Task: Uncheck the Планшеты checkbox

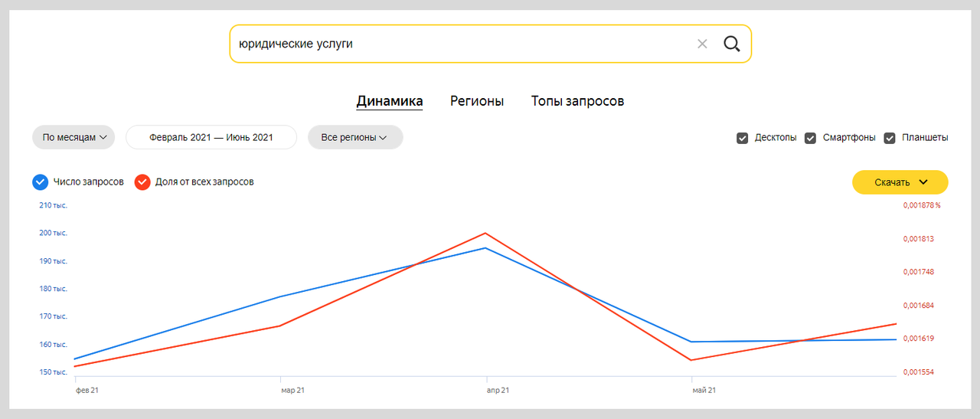Action: click(890, 138)
